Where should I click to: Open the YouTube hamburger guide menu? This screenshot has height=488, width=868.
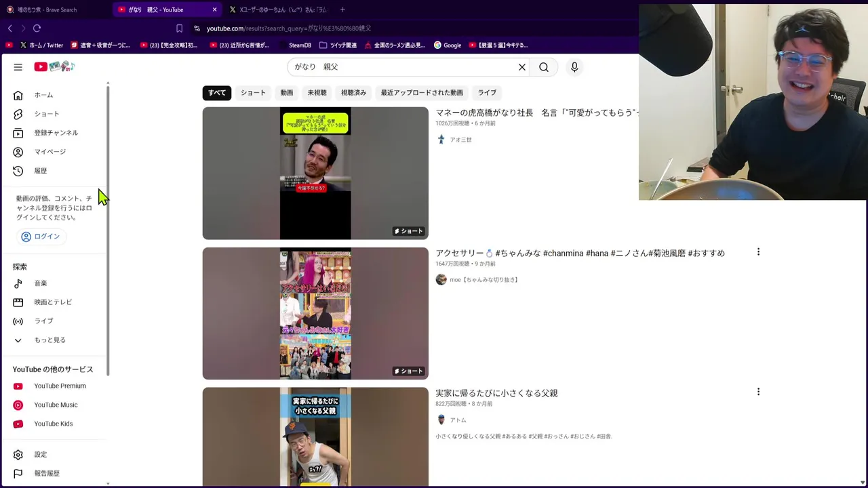tap(18, 67)
